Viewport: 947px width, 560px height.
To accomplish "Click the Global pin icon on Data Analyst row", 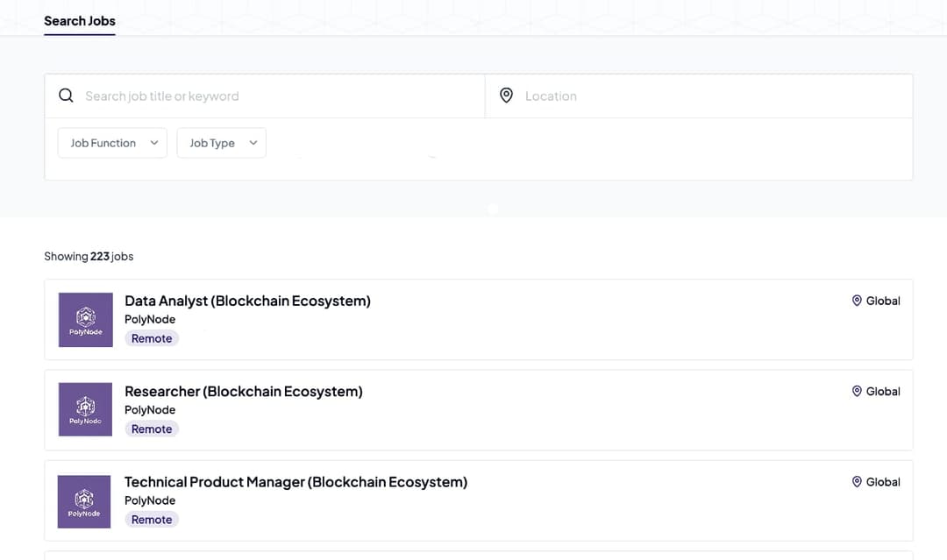I will (858, 300).
